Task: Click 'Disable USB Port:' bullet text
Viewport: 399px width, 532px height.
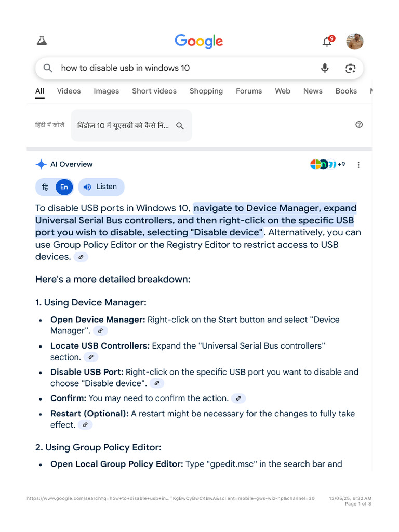Action: [87, 372]
